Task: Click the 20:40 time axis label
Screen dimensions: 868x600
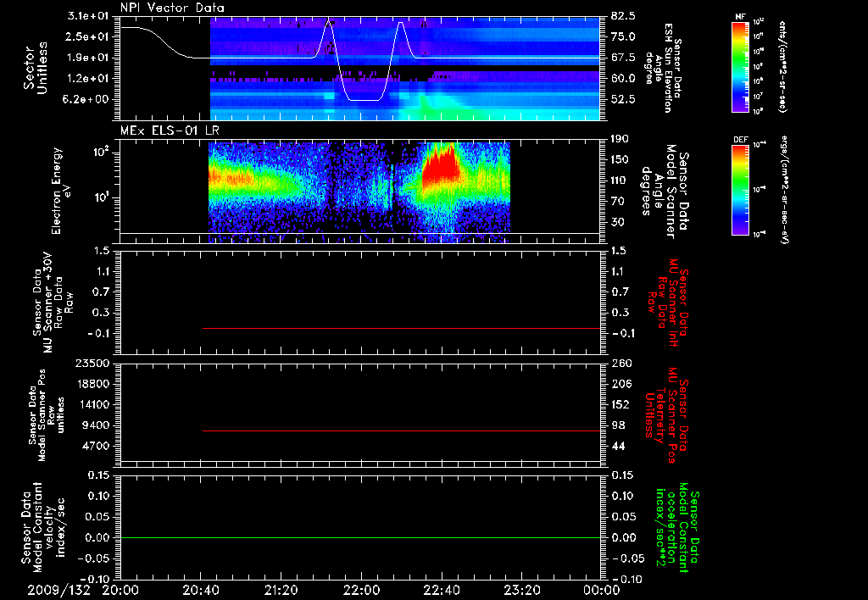Action: (200, 591)
